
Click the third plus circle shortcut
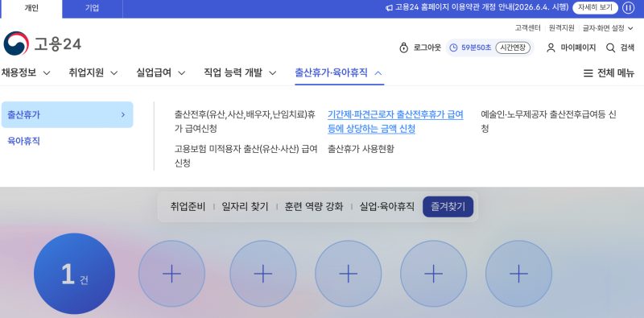tap(349, 274)
